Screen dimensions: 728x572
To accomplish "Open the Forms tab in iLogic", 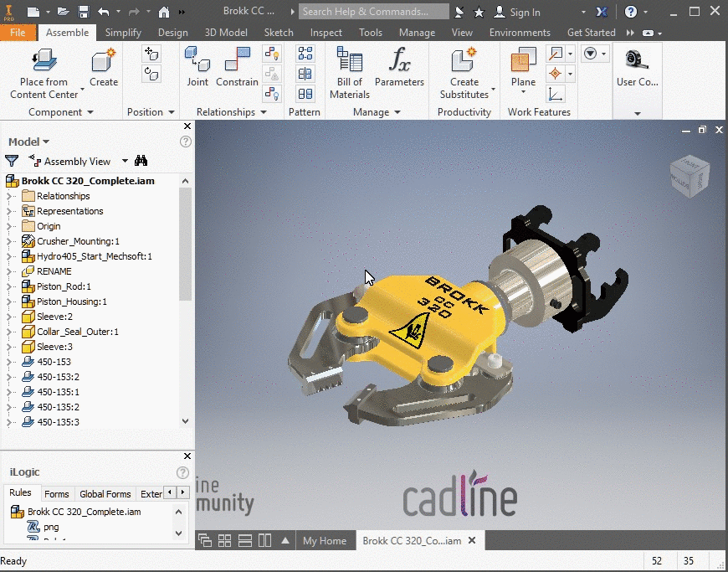I will [57, 494].
